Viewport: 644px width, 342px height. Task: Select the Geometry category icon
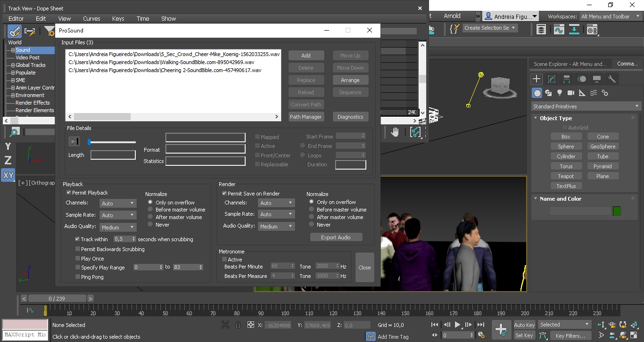coord(537,93)
